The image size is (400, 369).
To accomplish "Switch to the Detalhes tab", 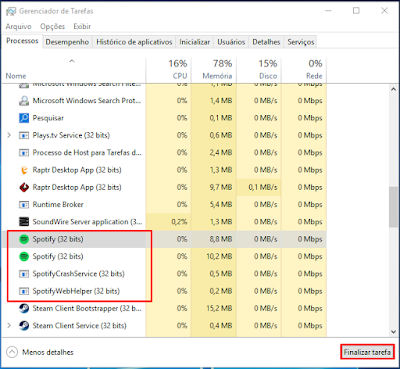I will point(266,42).
